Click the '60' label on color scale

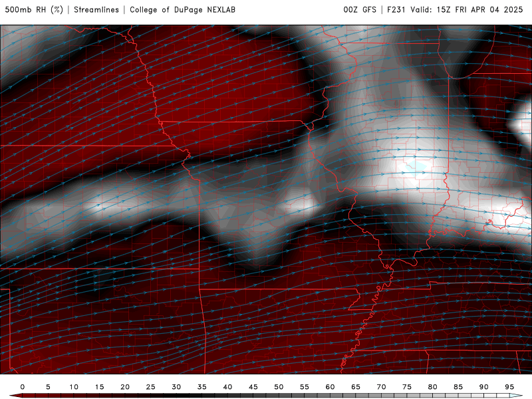pos(330,387)
